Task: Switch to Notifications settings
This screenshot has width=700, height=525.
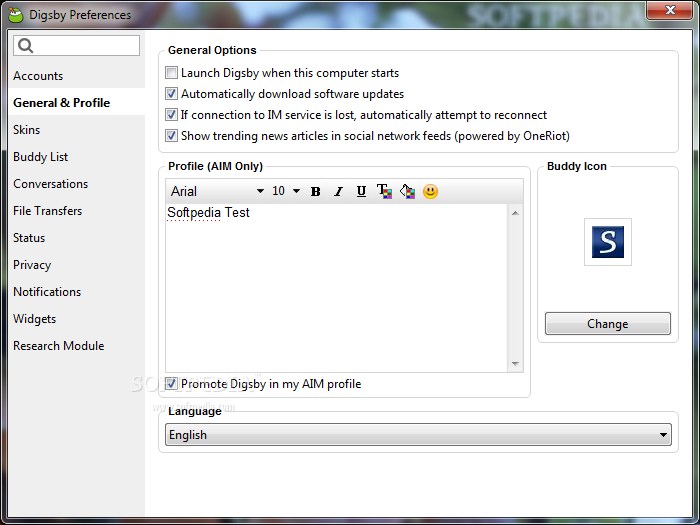Action: 76,292
